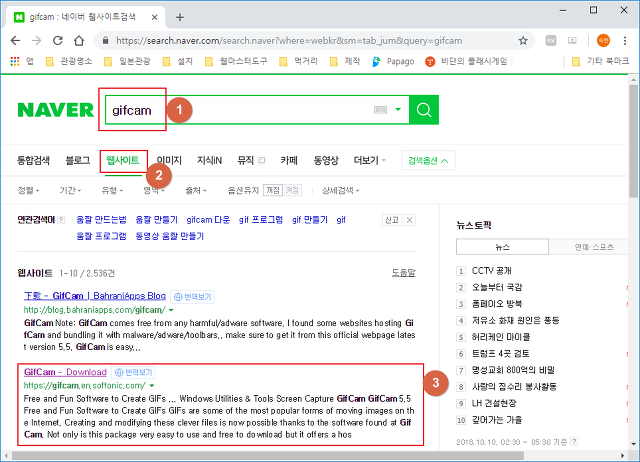640x462 pixels.
Task: Expand the search box autocomplete arrow
Action: (398, 109)
